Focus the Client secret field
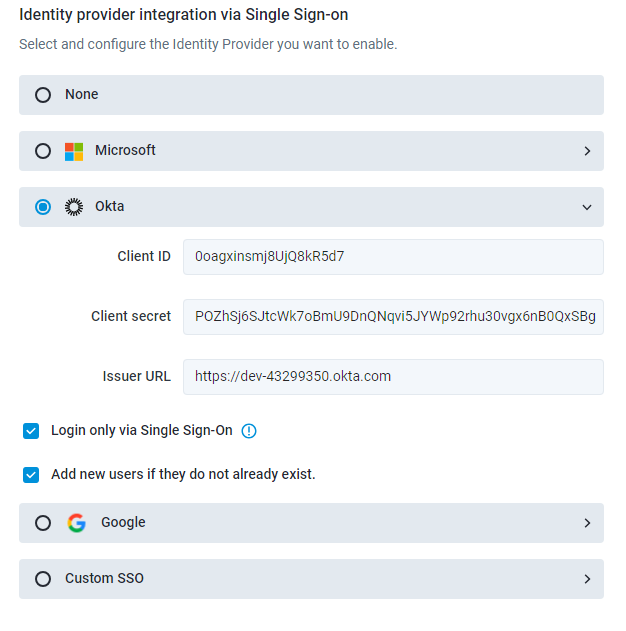 [x=393, y=316]
